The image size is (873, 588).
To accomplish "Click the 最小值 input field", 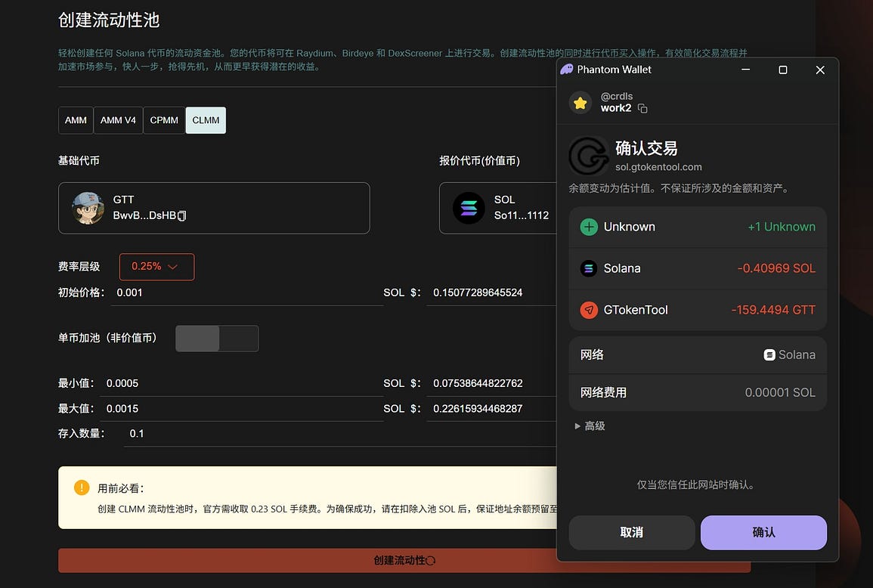I will (241, 384).
